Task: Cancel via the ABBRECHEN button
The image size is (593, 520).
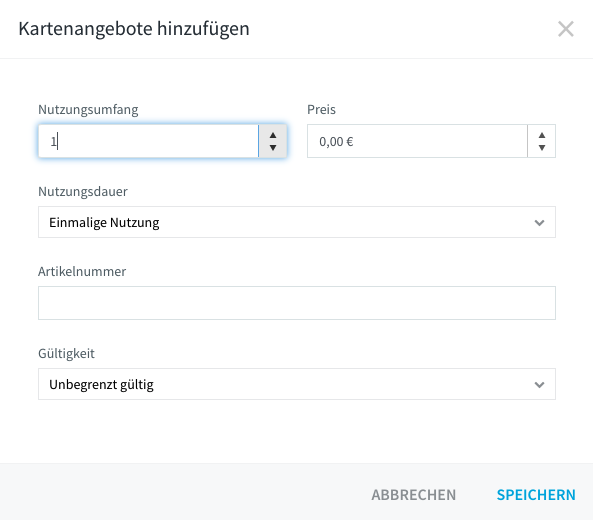Action: [413, 495]
